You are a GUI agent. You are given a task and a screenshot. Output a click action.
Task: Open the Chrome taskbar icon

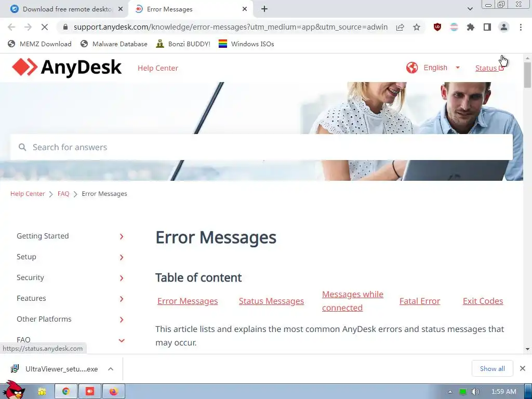(x=66, y=392)
